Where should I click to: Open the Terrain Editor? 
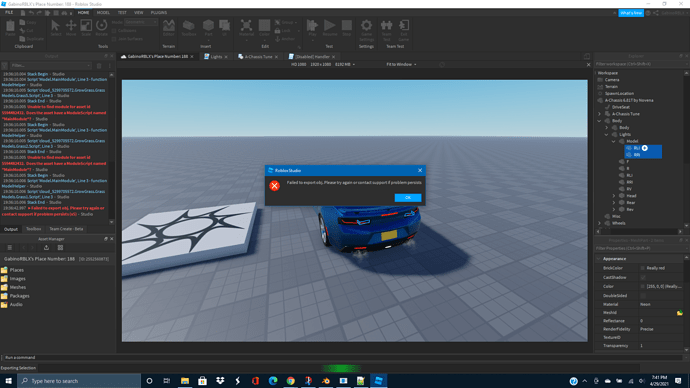[169, 28]
